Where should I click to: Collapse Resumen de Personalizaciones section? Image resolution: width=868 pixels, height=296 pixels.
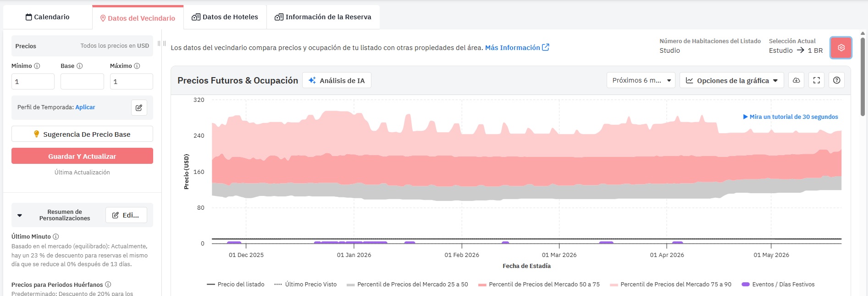pyautogui.click(x=20, y=215)
